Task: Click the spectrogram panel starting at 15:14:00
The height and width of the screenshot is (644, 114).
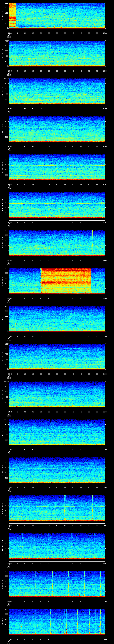Action: (x=57, y=16)
